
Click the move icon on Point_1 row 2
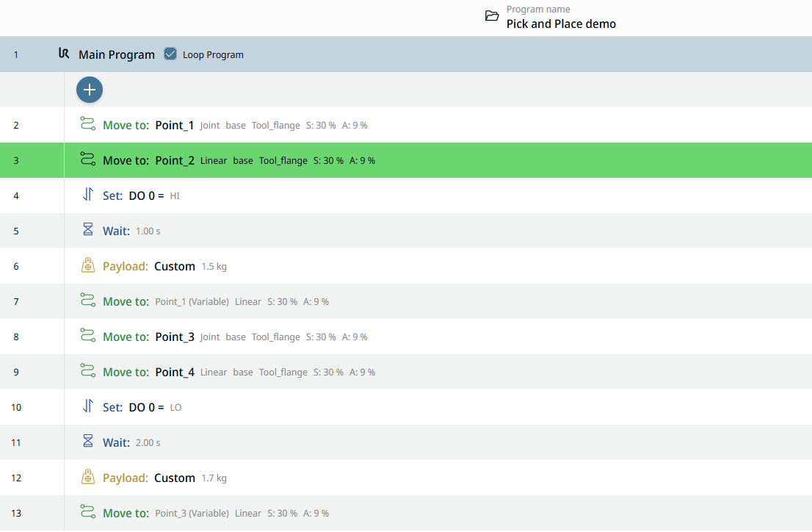pyautogui.click(x=87, y=124)
